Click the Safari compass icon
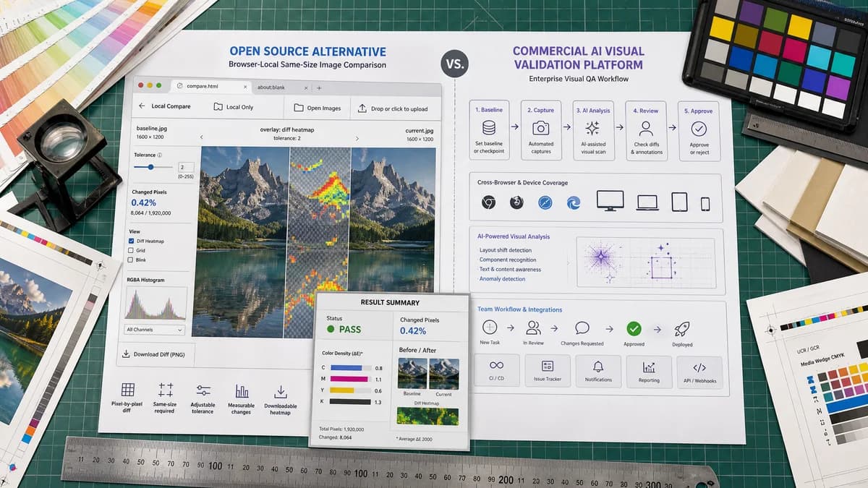 coord(545,203)
